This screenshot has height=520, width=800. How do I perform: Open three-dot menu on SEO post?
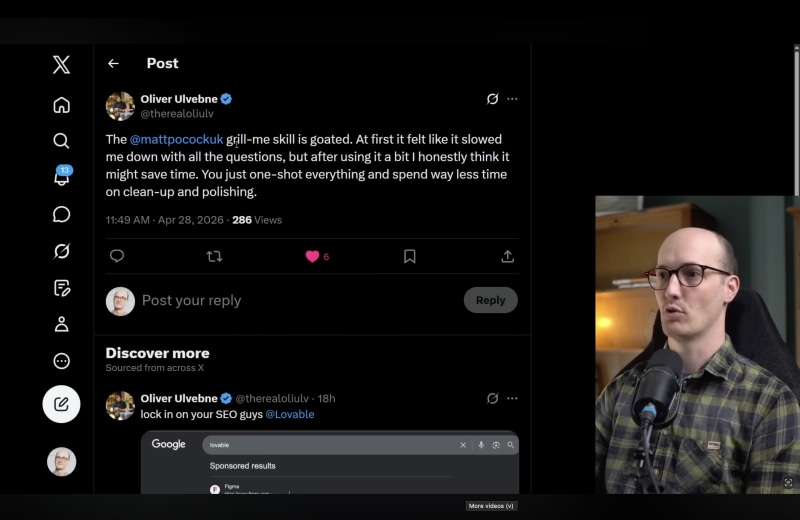pyautogui.click(x=512, y=399)
